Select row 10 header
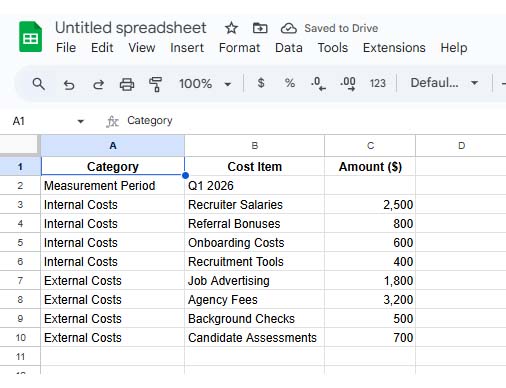This screenshot has width=506, height=388. tap(20, 337)
